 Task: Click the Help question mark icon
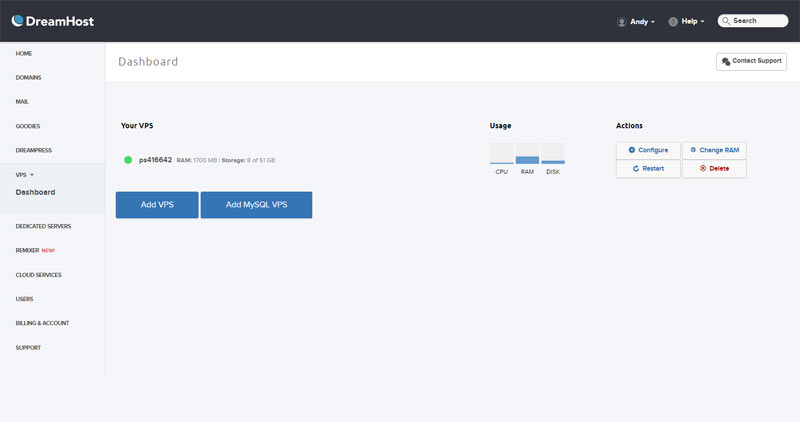[673, 22]
